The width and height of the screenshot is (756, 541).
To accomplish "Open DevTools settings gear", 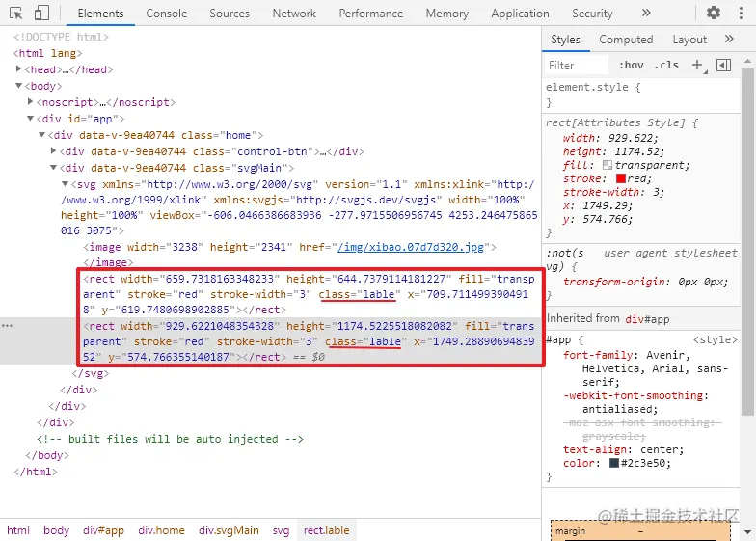I will tap(714, 13).
